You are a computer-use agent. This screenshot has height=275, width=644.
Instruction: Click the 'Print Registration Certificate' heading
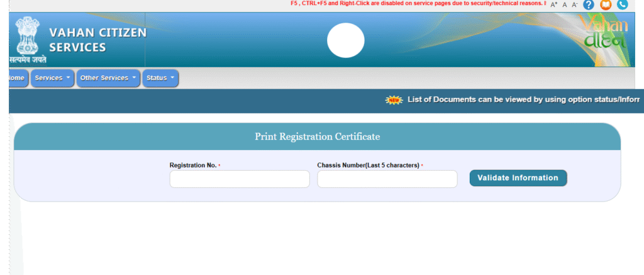point(317,136)
